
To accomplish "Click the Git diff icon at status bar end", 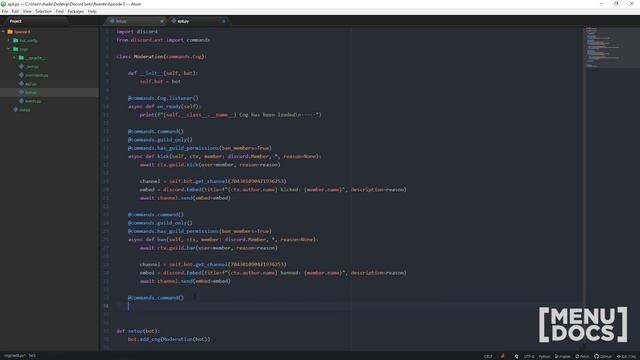I will 618,356.
